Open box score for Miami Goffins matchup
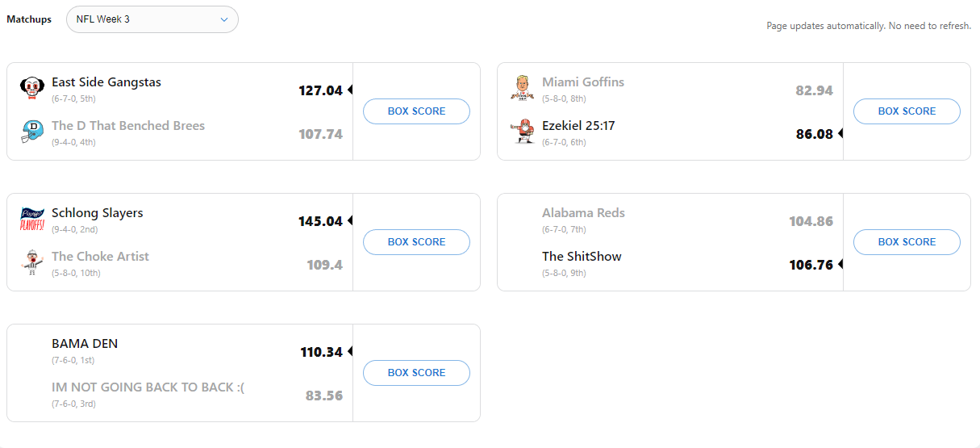 [x=907, y=111]
